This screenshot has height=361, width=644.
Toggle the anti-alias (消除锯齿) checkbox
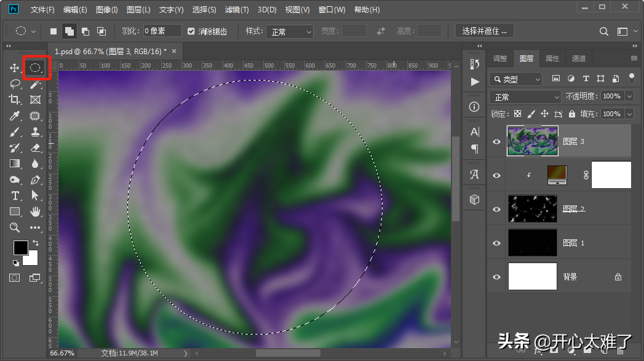pos(191,31)
